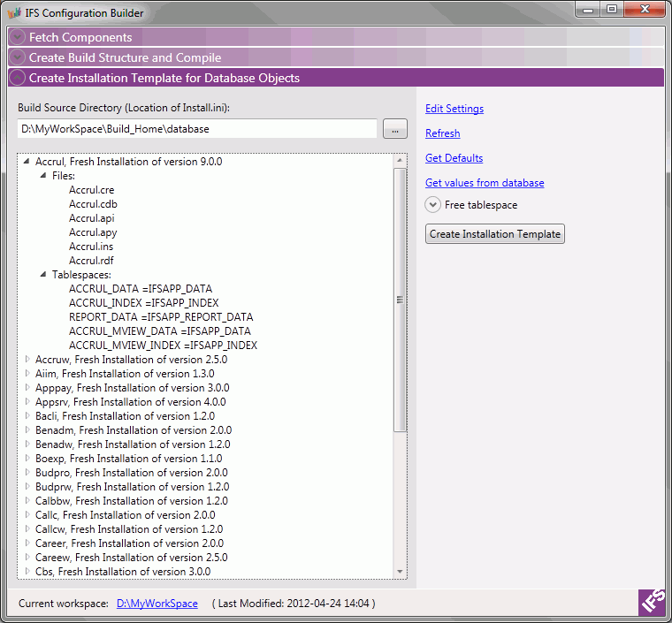Select ACCRUL_MVIEW_INDEX =IFSAPP_INDEX row
This screenshot has height=623, width=672.
[164, 346]
